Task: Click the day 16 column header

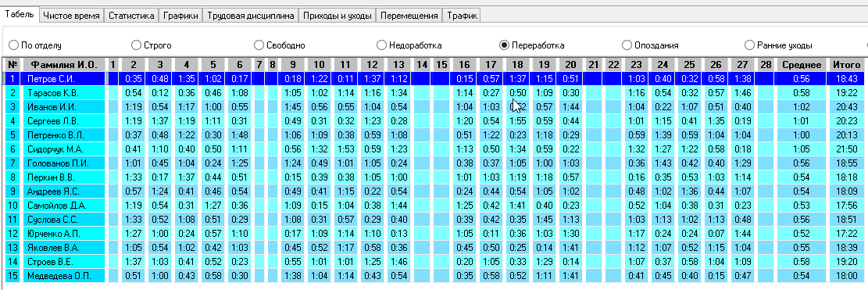Action: click(464, 65)
